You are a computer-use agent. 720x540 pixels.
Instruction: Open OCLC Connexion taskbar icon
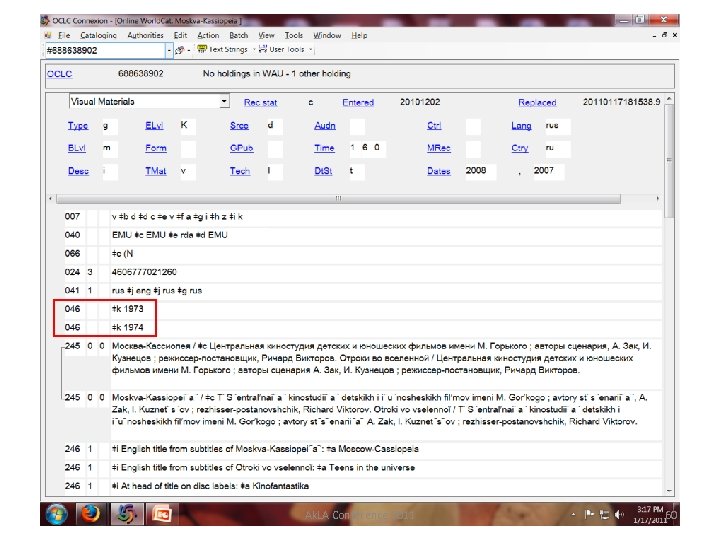[125, 514]
